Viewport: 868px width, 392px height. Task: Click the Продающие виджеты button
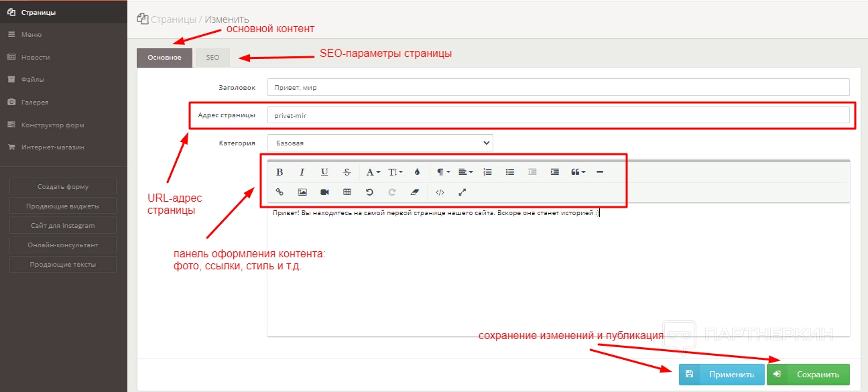pos(63,206)
